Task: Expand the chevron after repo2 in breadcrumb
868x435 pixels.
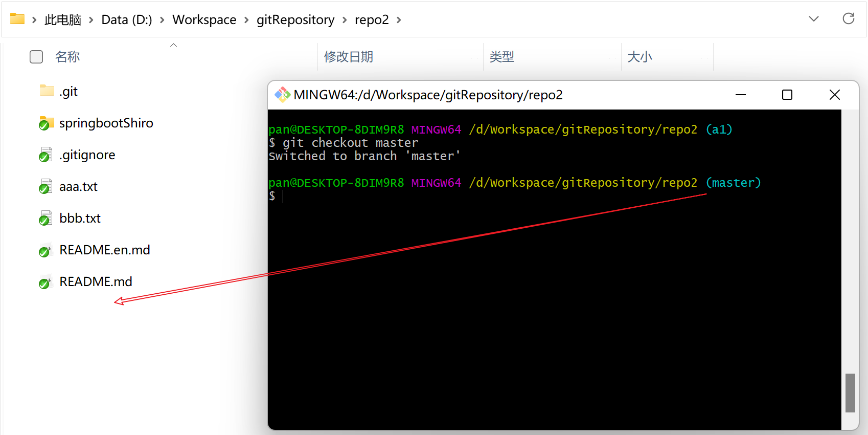Action: (399, 20)
